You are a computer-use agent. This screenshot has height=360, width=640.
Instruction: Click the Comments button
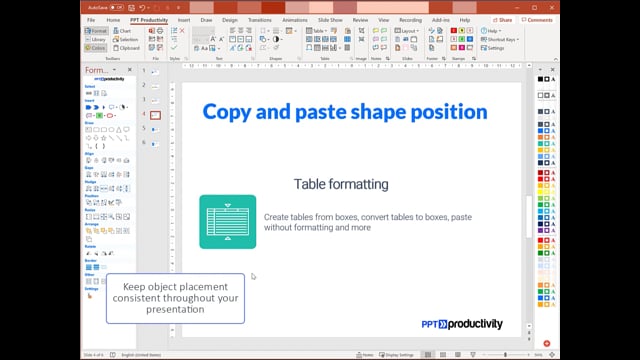(537, 20)
